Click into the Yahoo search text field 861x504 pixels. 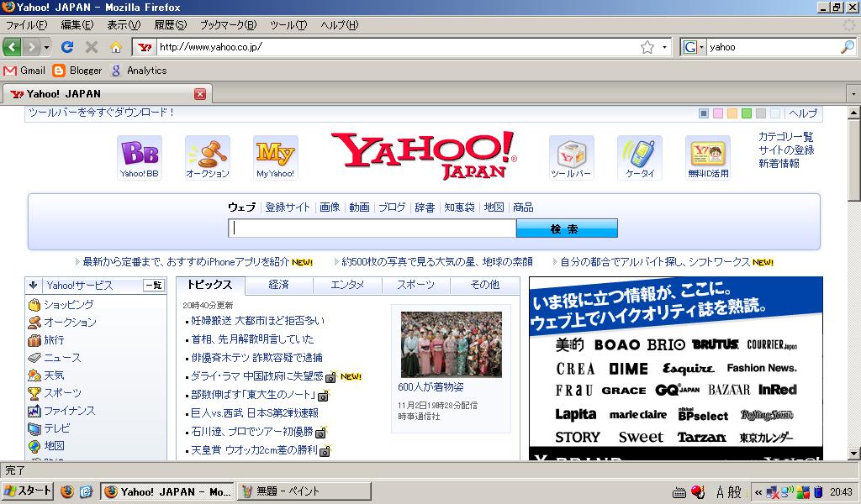(372, 228)
